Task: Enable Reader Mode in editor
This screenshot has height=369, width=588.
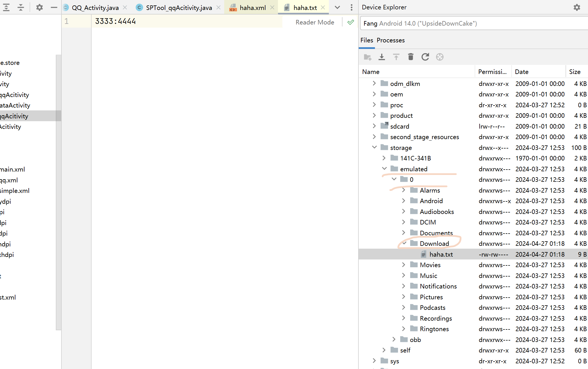Action: (315, 22)
